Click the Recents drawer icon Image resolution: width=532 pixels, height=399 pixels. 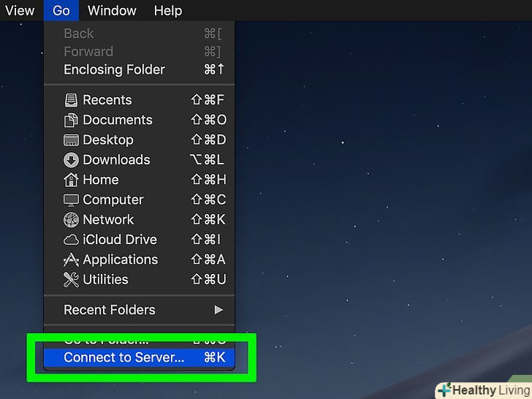click(71, 100)
